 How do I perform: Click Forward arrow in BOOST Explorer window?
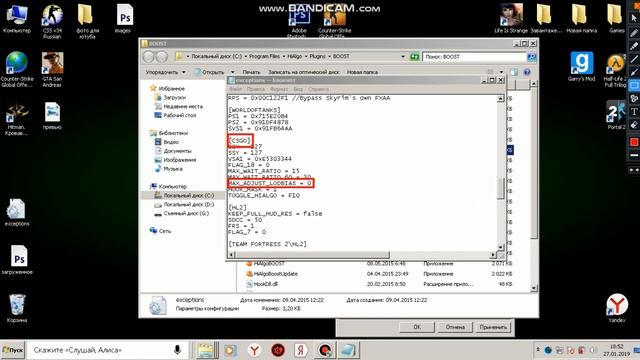pos(162,57)
